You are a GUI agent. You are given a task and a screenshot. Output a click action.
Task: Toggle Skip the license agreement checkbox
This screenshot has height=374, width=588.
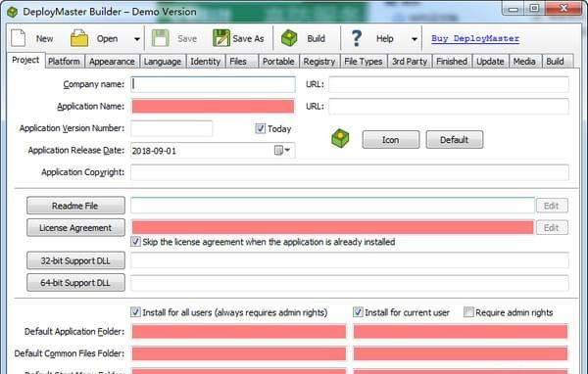pyautogui.click(x=136, y=242)
